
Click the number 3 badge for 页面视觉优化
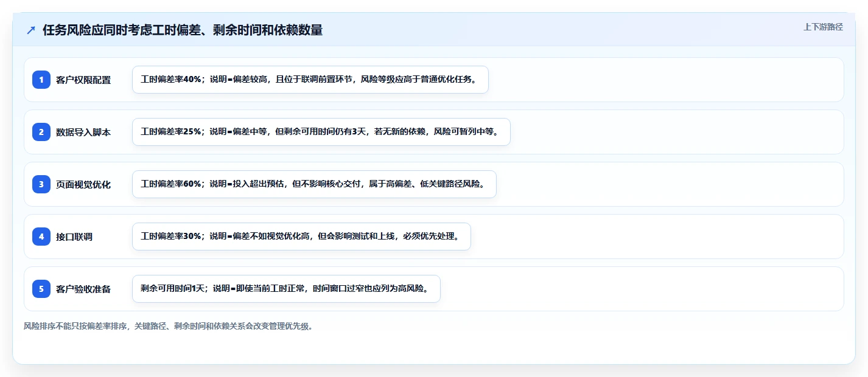(41, 184)
